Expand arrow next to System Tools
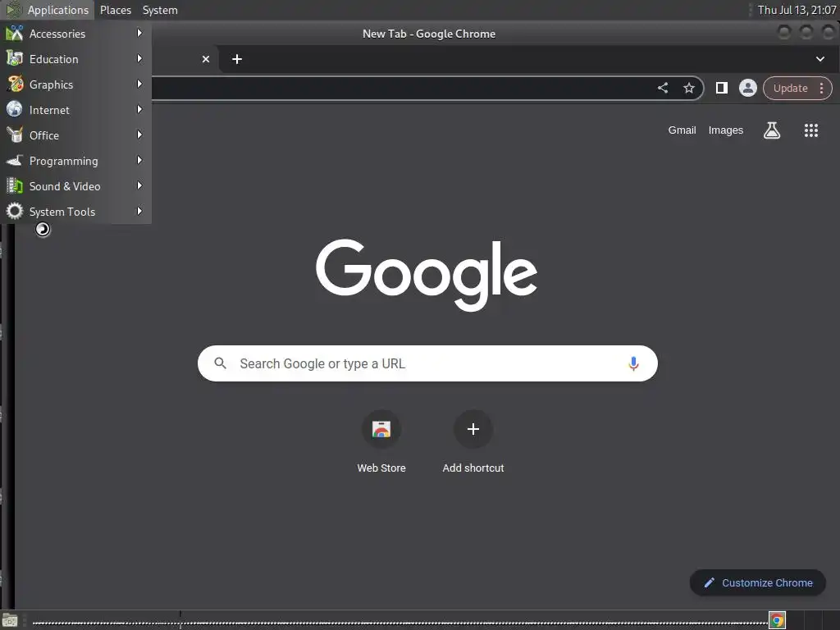This screenshot has height=630, width=840. pyautogui.click(x=139, y=211)
